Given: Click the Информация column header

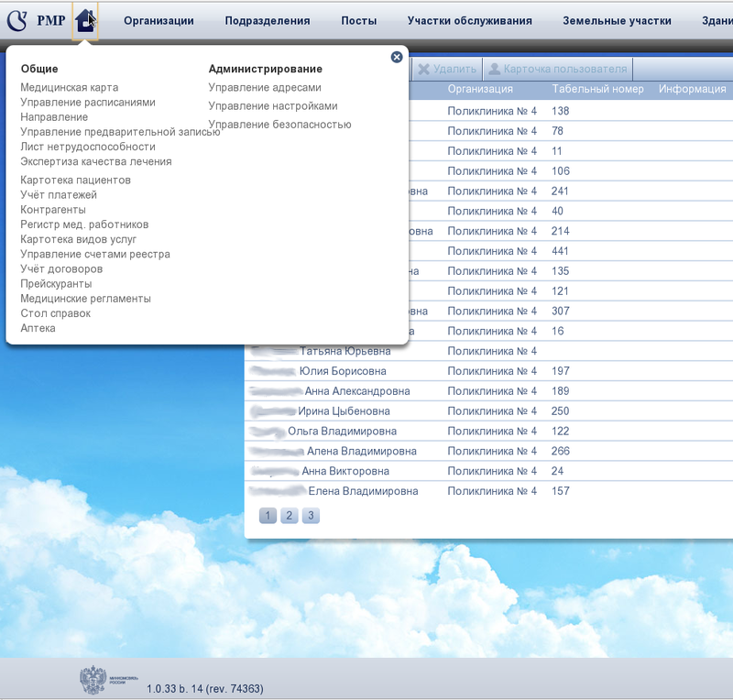Looking at the screenshot, I should (x=693, y=89).
